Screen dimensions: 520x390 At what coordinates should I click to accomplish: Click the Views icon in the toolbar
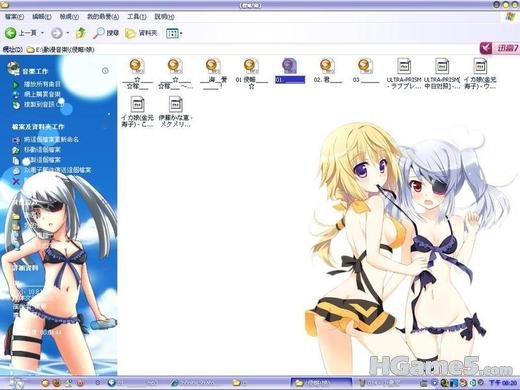click(x=172, y=33)
